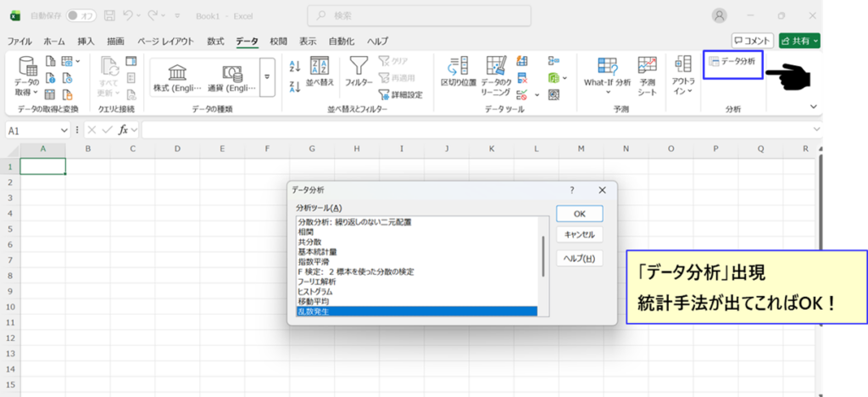
Task: Expand the data types gallery arrow
Action: [268, 76]
